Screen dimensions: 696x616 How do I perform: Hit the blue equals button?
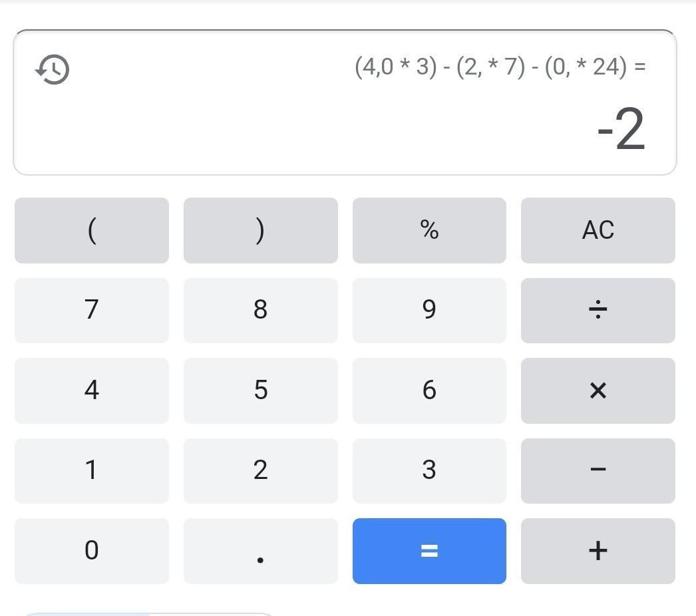coord(429,551)
